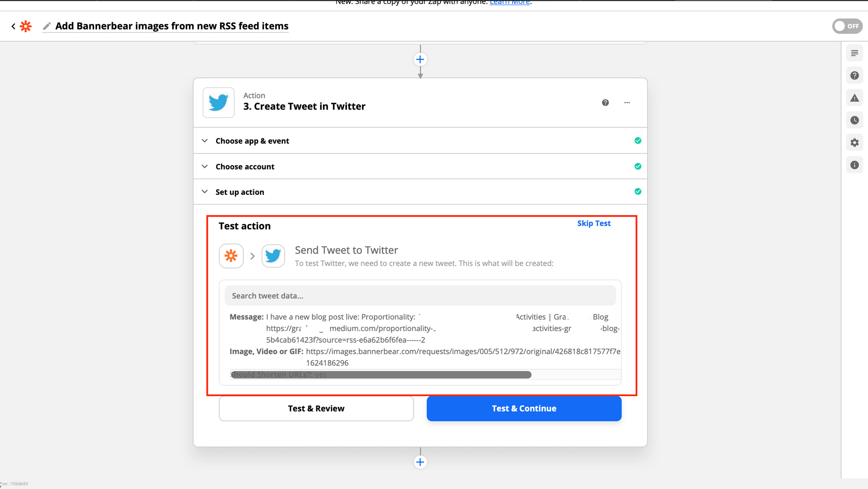Open the sidebar help question icon
The height and width of the screenshot is (489, 868).
[855, 75]
